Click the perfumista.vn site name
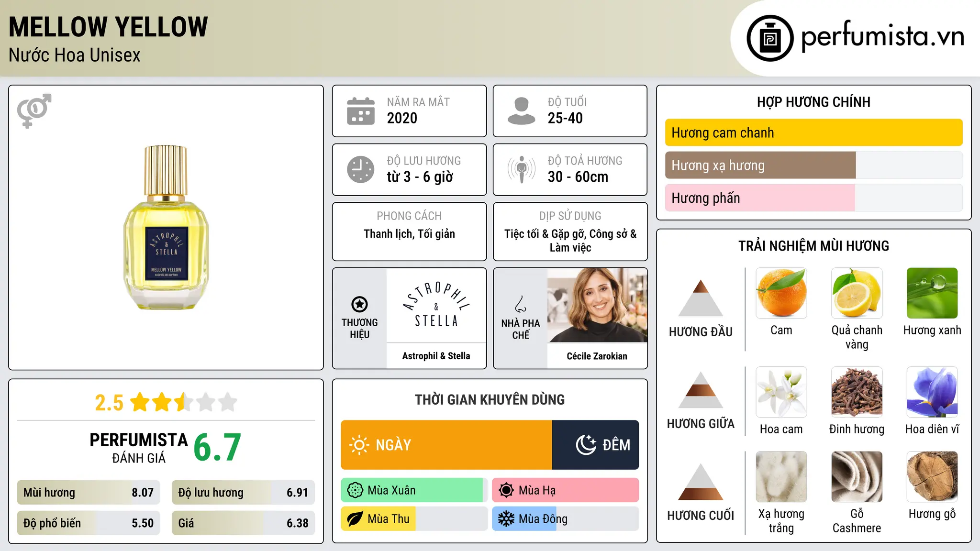This screenshot has width=980, height=551. (882, 36)
